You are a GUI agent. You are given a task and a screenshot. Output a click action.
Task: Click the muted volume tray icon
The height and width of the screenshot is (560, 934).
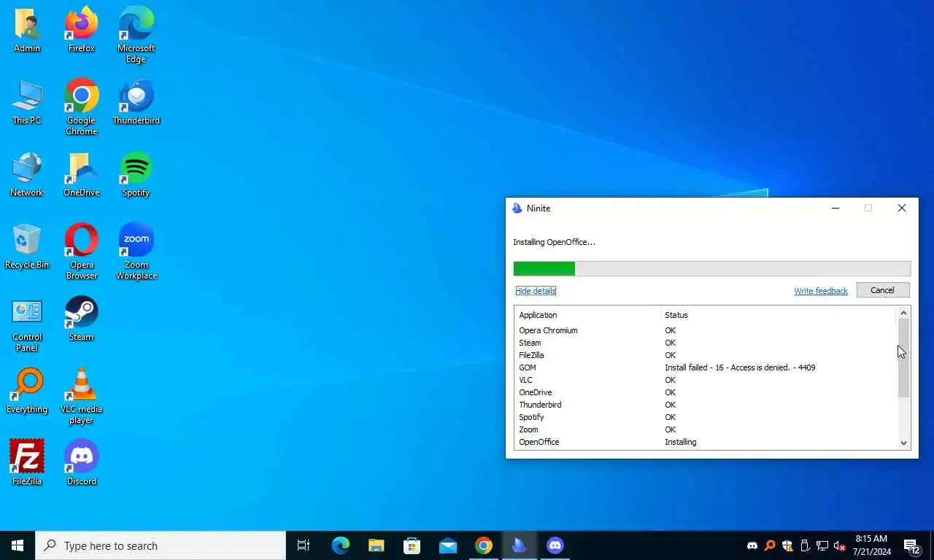[839, 545]
